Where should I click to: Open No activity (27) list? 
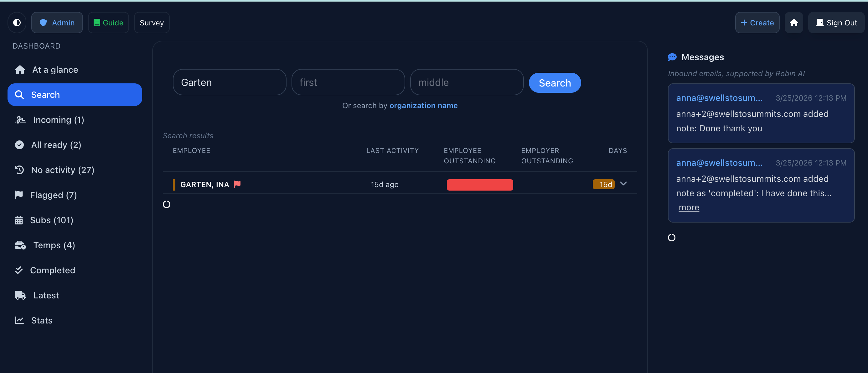(62, 170)
